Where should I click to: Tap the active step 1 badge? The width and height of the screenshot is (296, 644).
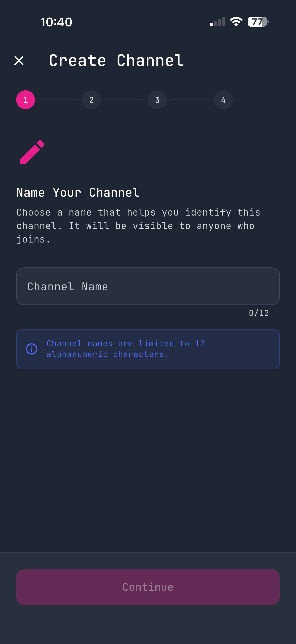pos(26,99)
